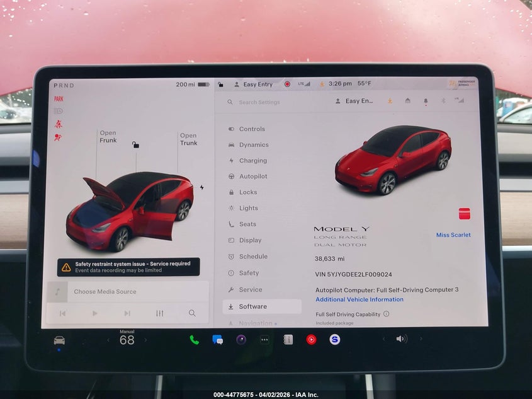Open the Messages app in the dock

(x=218, y=340)
